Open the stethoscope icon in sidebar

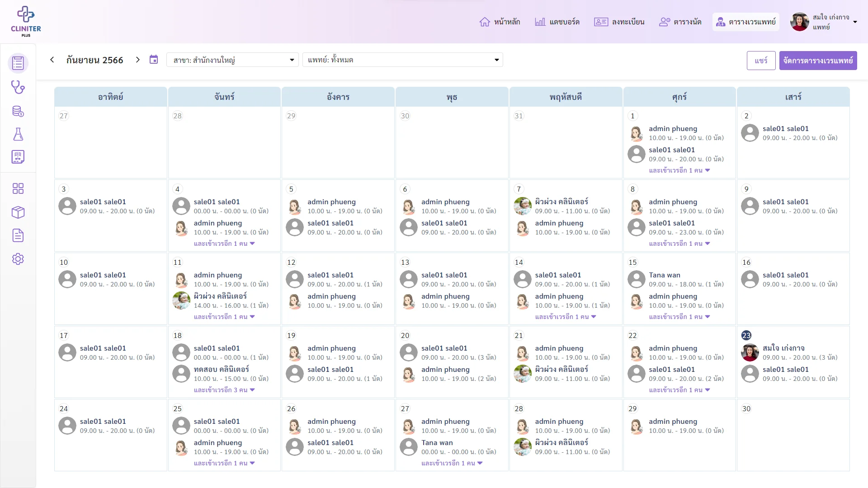pyautogui.click(x=18, y=87)
